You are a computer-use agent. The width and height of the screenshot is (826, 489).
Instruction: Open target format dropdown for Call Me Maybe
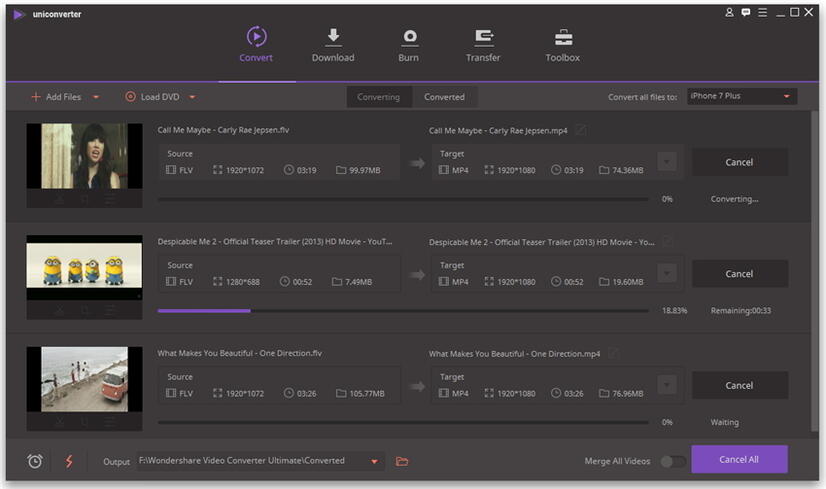[667, 162]
